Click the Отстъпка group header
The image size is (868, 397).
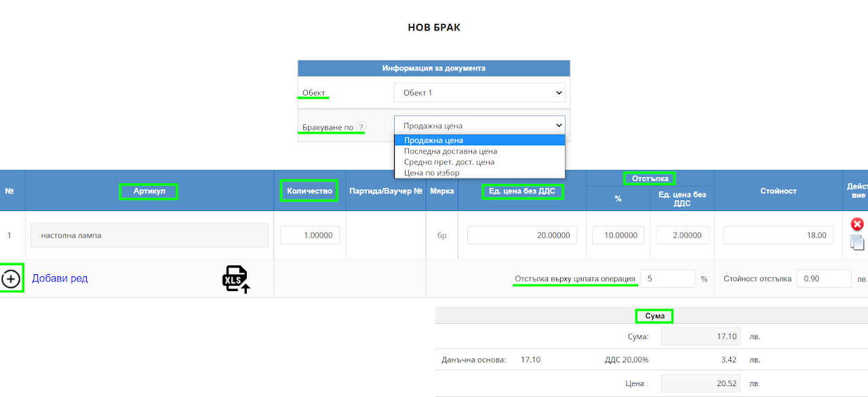[650, 178]
